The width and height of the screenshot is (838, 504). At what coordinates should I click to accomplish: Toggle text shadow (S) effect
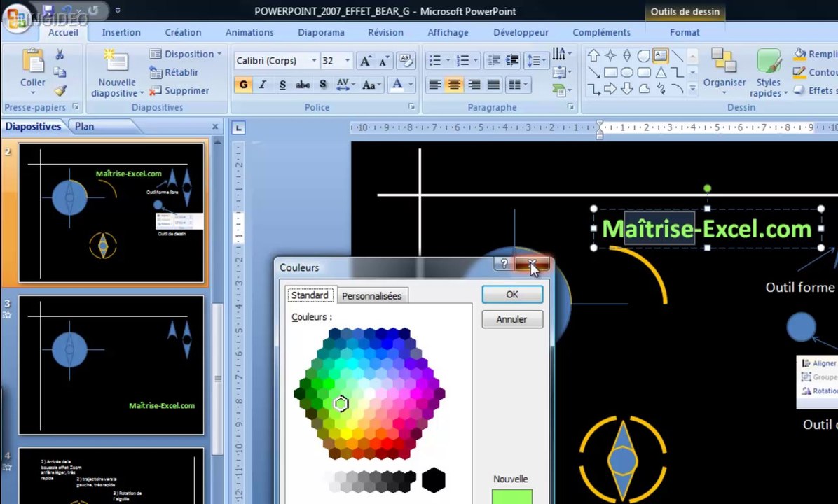click(x=323, y=85)
